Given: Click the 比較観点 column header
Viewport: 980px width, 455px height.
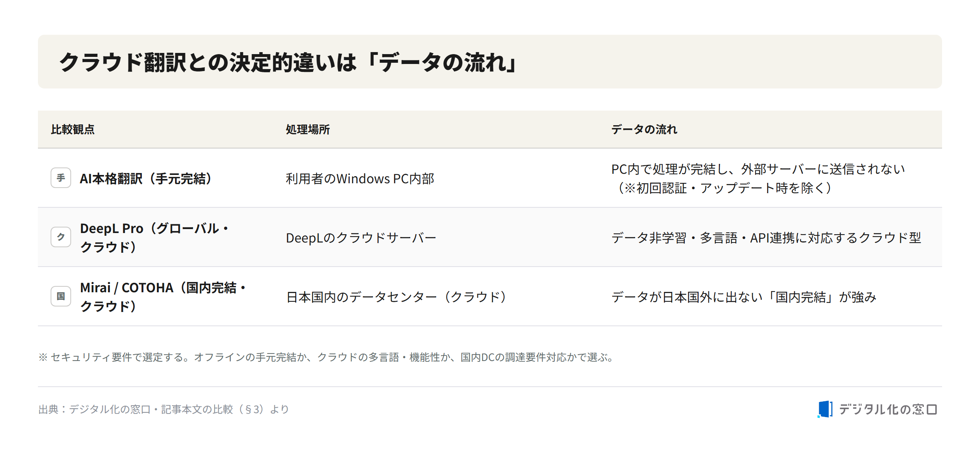Looking at the screenshot, I should [x=73, y=130].
